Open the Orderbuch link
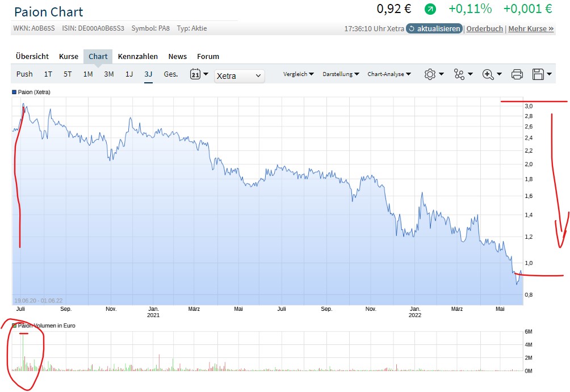 pyautogui.click(x=485, y=29)
